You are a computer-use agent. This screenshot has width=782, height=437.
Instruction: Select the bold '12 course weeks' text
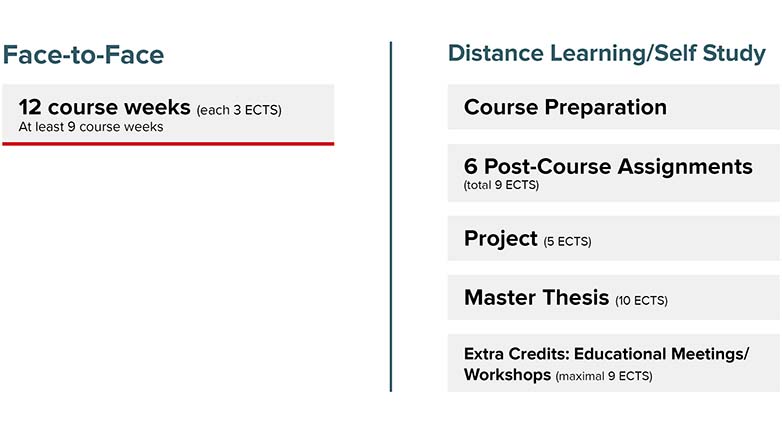point(104,107)
